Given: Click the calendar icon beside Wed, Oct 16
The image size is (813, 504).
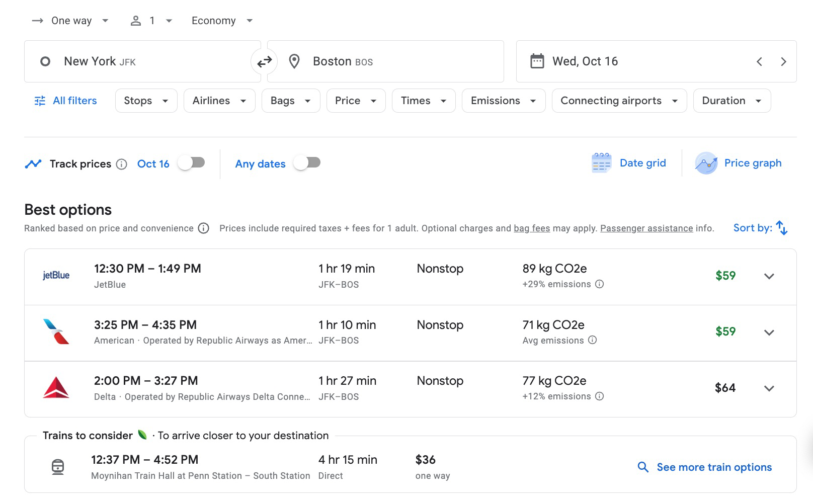Looking at the screenshot, I should [x=538, y=61].
